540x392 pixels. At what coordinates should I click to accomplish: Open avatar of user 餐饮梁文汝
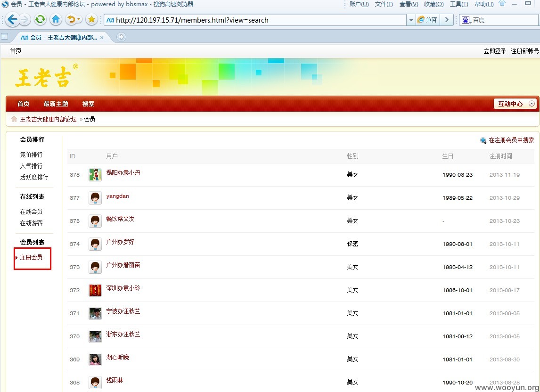click(x=95, y=221)
